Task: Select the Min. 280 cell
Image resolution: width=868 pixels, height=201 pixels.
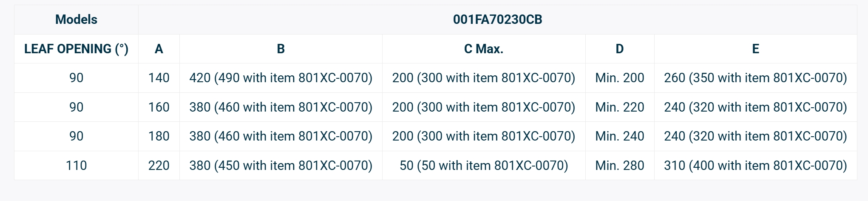Action: click(619, 165)
